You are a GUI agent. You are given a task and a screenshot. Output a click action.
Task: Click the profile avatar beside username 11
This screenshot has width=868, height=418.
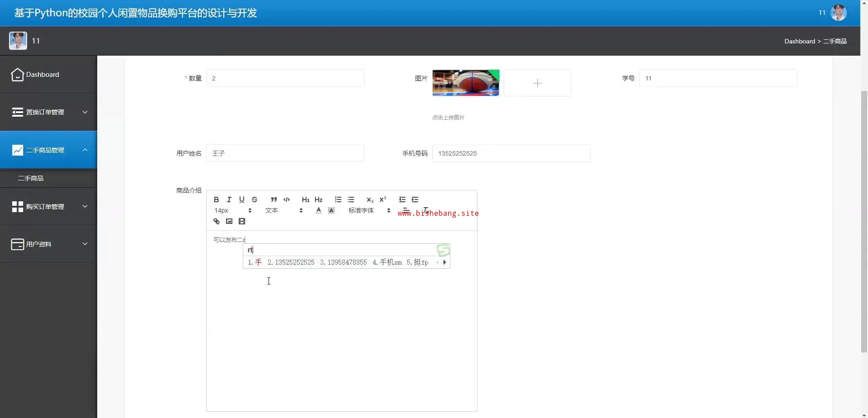tap(18, 41)
